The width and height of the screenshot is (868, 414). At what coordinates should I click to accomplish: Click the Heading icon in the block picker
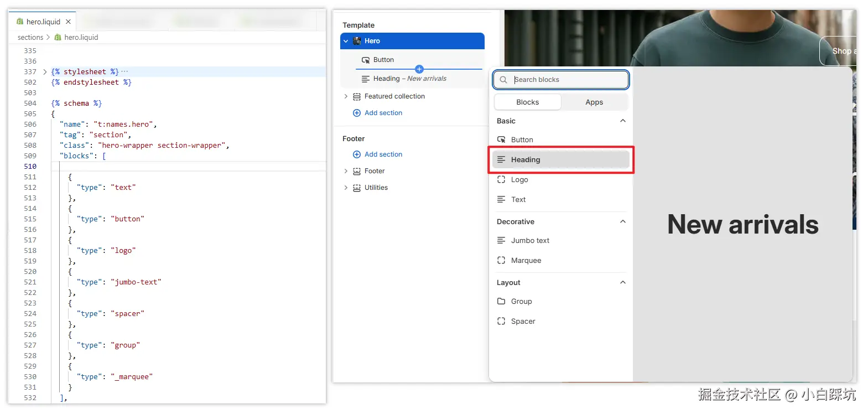pos(501,159)
